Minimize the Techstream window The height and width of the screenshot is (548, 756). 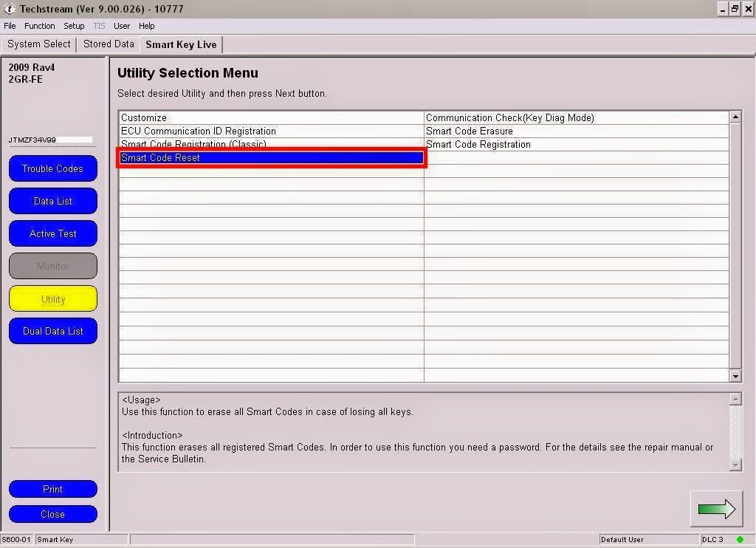pyautogui.click(x=722, y=9)
